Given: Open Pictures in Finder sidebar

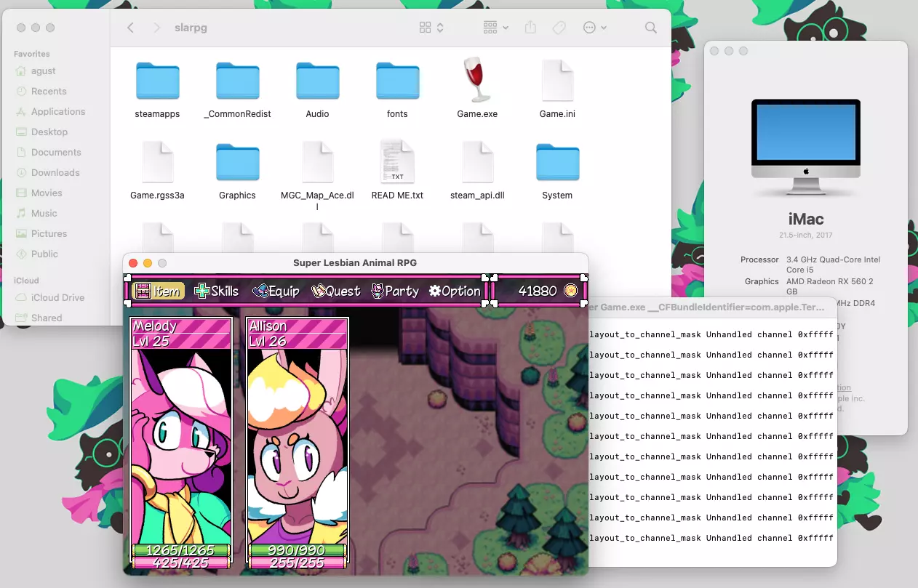Looking at the screenshot, I should (49, 234).
